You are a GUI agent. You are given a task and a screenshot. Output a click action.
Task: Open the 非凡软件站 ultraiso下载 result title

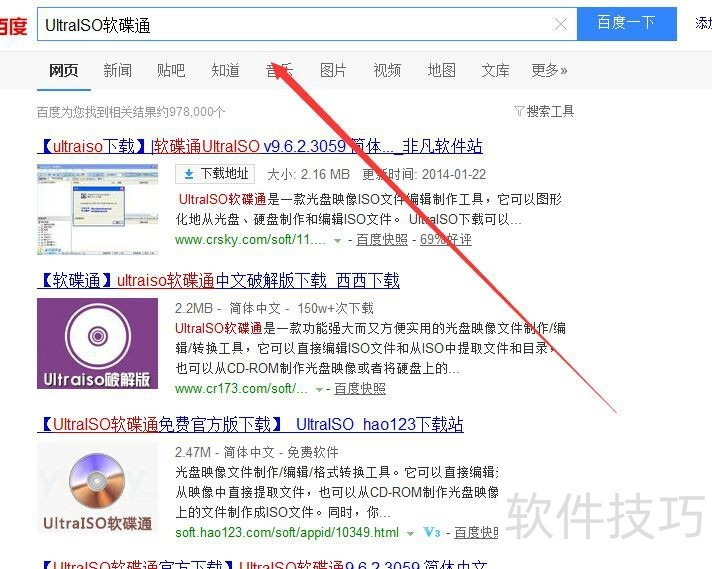(x=260, y=146)
